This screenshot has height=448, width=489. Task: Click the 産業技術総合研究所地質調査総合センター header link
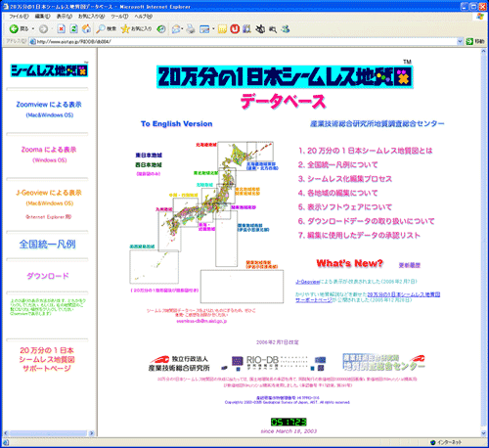(377, 124)
